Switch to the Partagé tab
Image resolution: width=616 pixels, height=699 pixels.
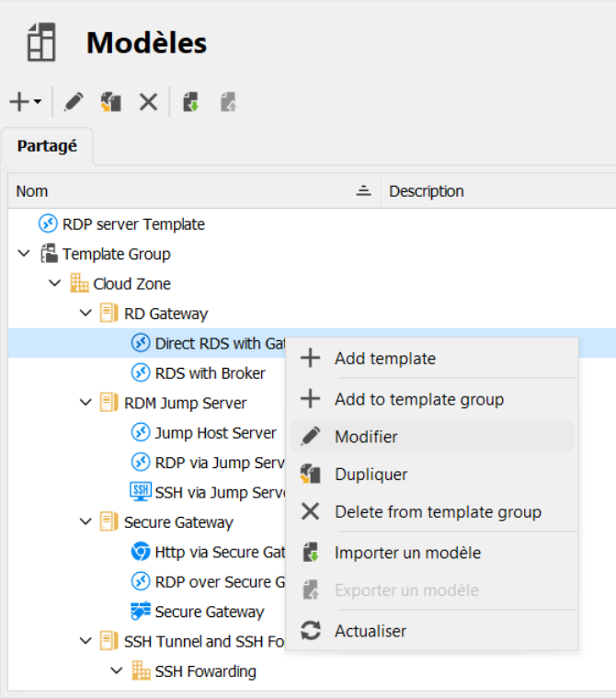click(x=47, y=146)
